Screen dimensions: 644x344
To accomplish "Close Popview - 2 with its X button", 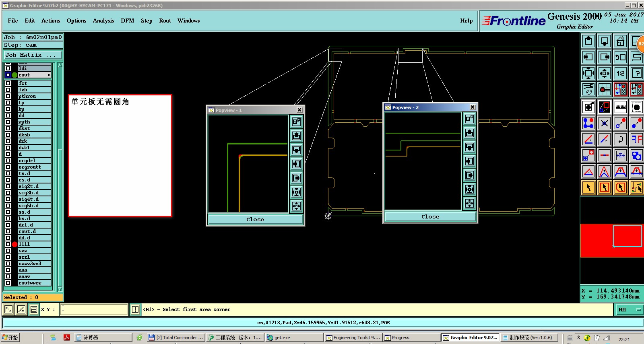I will tap(473, 107).
